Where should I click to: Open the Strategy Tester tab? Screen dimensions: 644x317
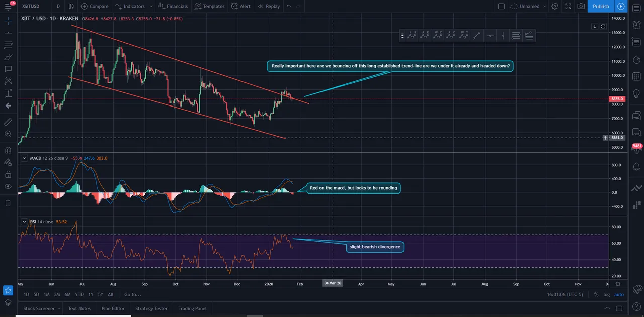point(151,308)
